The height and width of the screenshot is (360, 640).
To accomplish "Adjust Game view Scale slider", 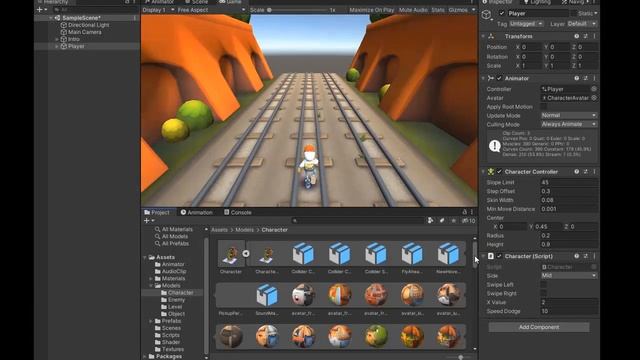I will pyautogui.click(x=298, y=10).
